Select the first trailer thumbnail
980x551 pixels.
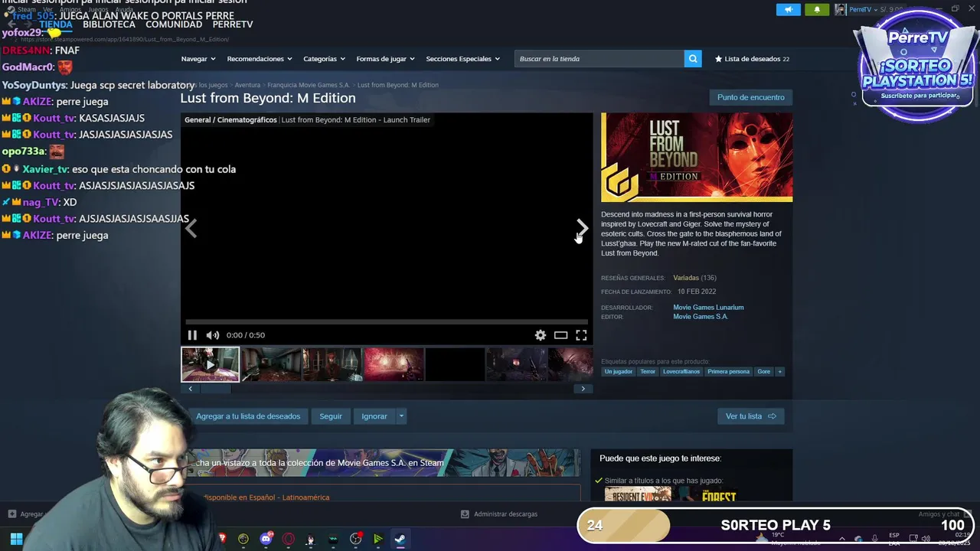tap(210, 364)
